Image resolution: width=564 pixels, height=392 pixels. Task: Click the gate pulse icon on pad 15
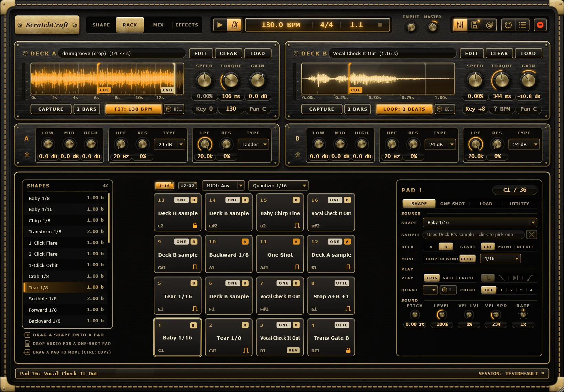[x=297, y=225]
